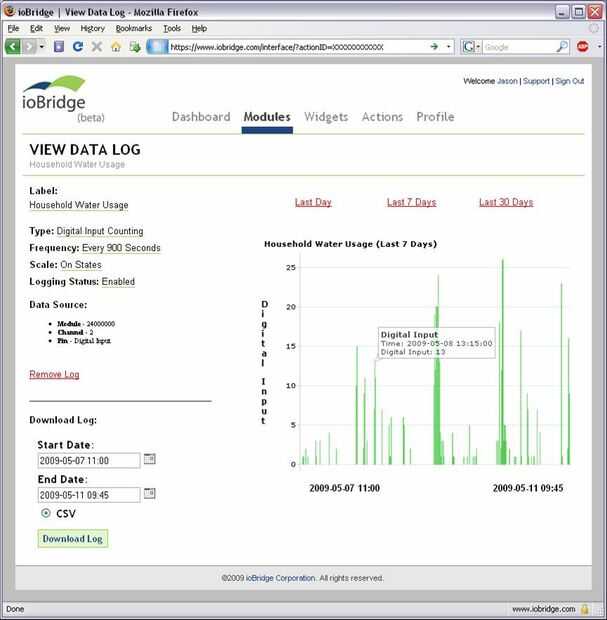Click the padlock icon in status bar
This screenshot has width=607, height=620.
(584, 609)
